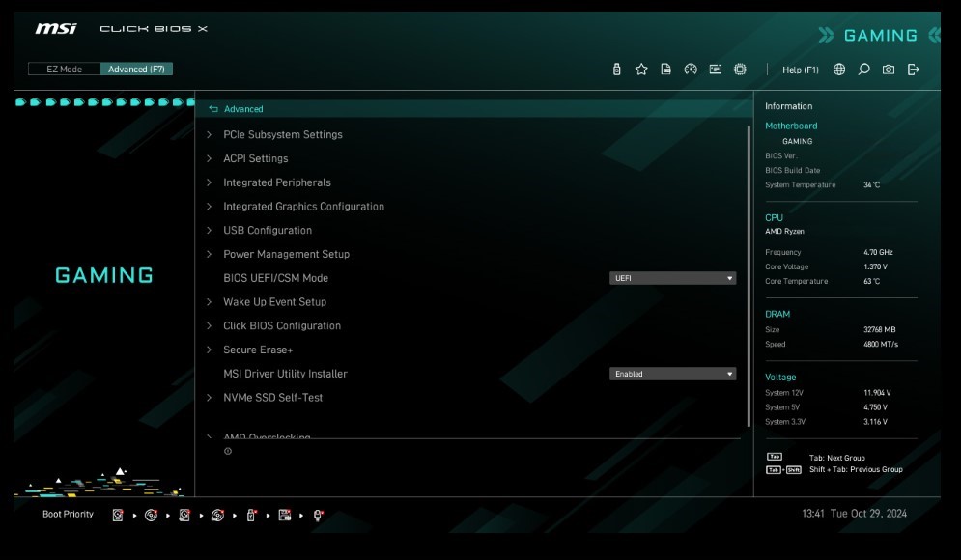Viewport: 961px width, 560px height.
Task: Select the fourth boot device USB disc icon
Action: coord(217,516)
